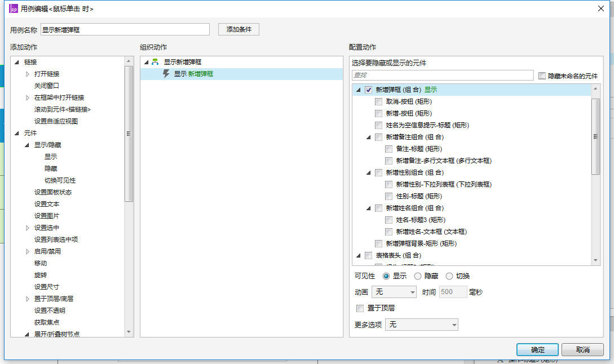Screen dimensions: 614x364
Task: Open the 更多选项 dropdown
Action: (x=422, y=325)
